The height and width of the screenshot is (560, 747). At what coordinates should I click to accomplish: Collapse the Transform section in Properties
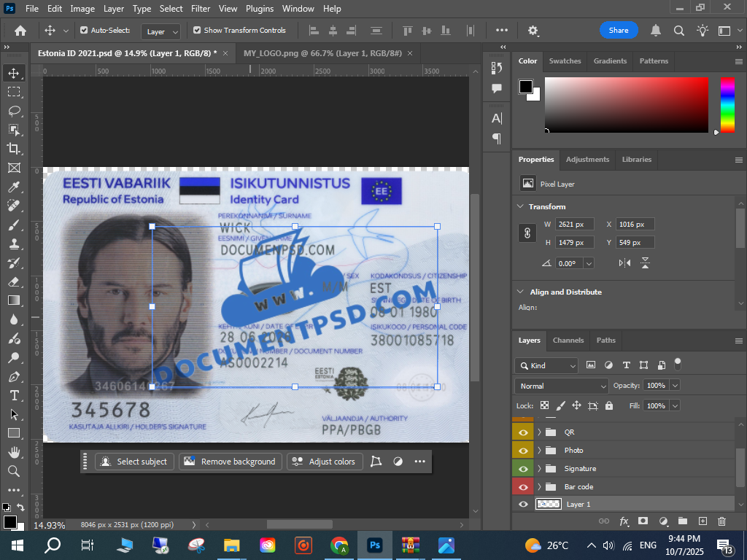(520, 206)
